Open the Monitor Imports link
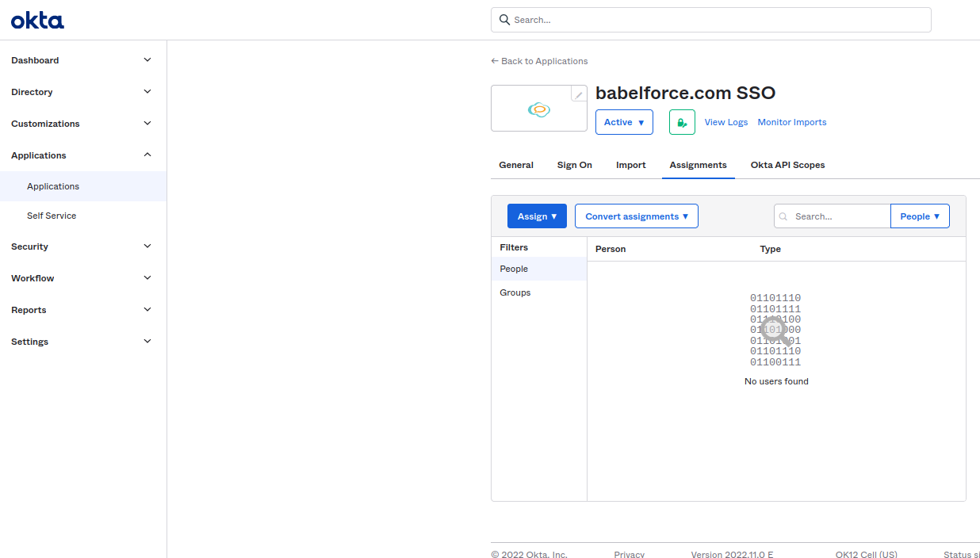980x558 pixels. [792, 122]
